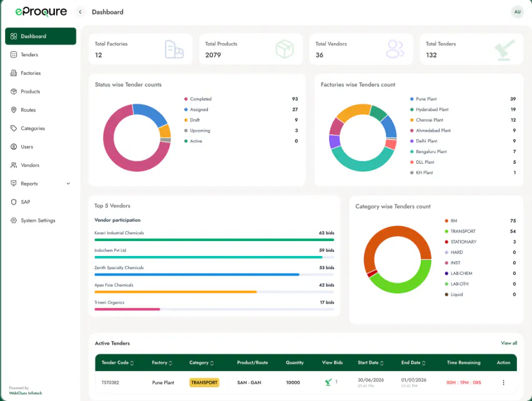Click the gavel icon in Total Tenders card
The width and height of the screenshot is (532, 401).
point(505,50)
